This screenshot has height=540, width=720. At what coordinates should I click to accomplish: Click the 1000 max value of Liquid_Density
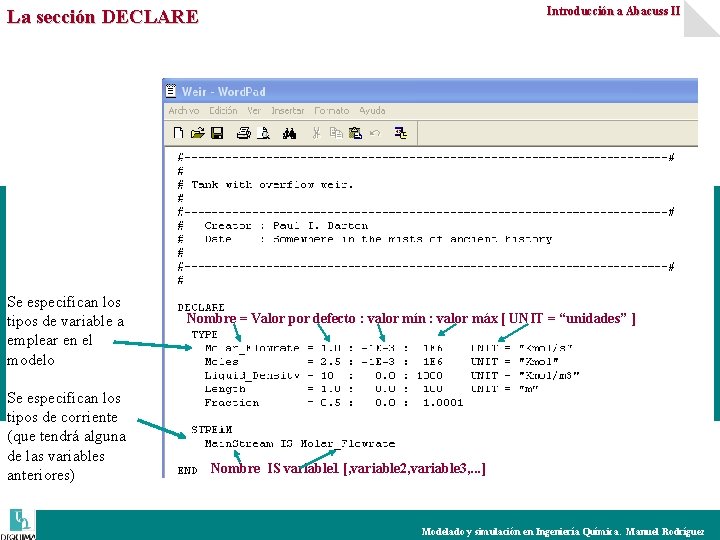pos(429,375)
